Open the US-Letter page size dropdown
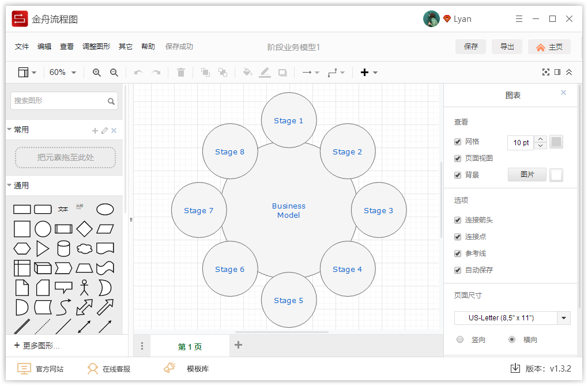Viewport: 588px width, 386px height. click(x=511, y=317)
